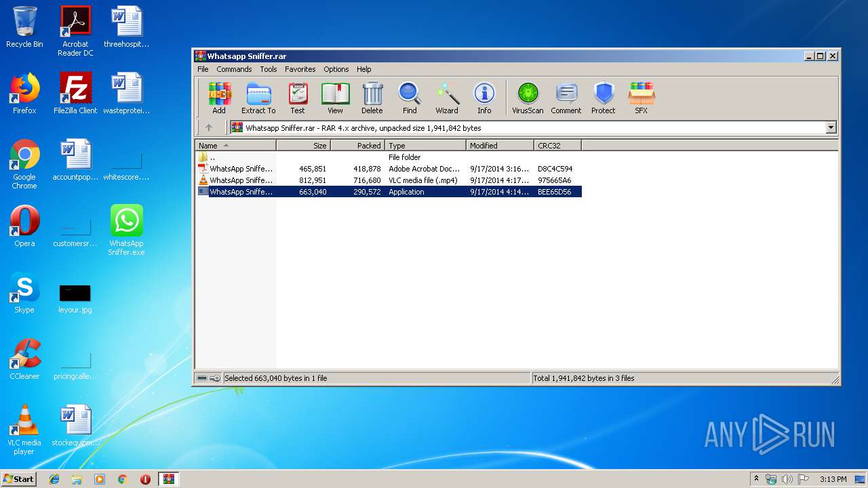Sort by the CRC32 column header

click(x=557, y=145)
